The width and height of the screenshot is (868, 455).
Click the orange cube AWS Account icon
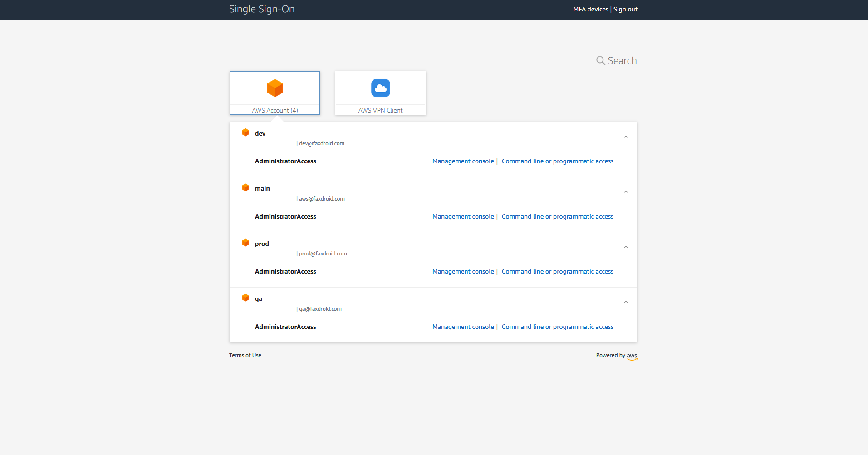275,88
